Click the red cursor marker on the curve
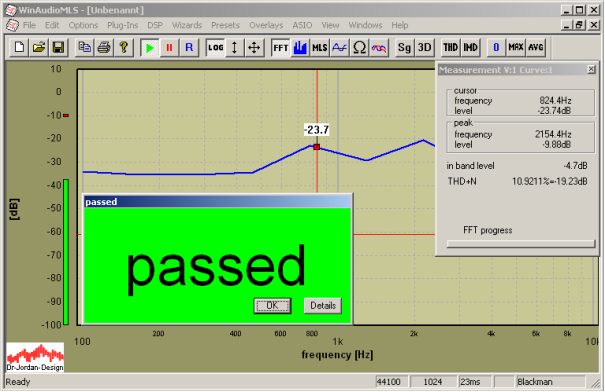This screenshot has height=392, width=605. [x=317, y=147]
